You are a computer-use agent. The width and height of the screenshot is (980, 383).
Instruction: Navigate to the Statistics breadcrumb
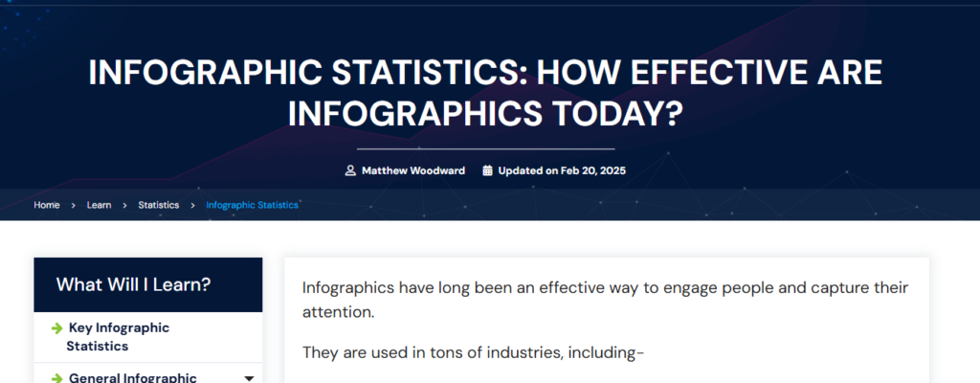(x=158, y=205)
